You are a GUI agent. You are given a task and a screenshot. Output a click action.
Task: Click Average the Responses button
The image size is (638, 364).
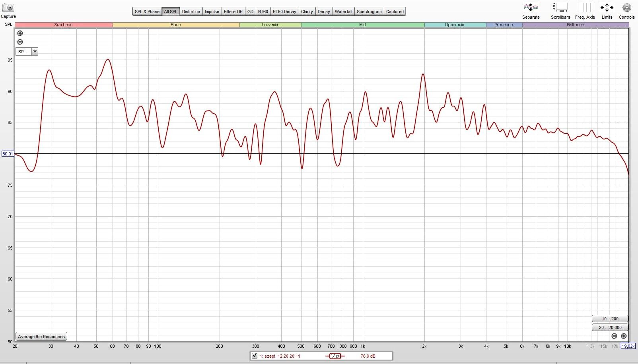pyautogui.click(x=41, y=337)
